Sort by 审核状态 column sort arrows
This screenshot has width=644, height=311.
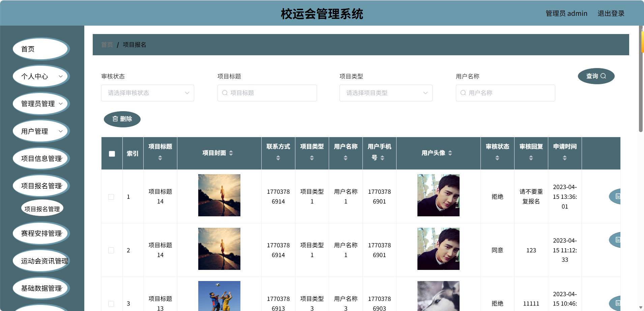tap(497, 158)
